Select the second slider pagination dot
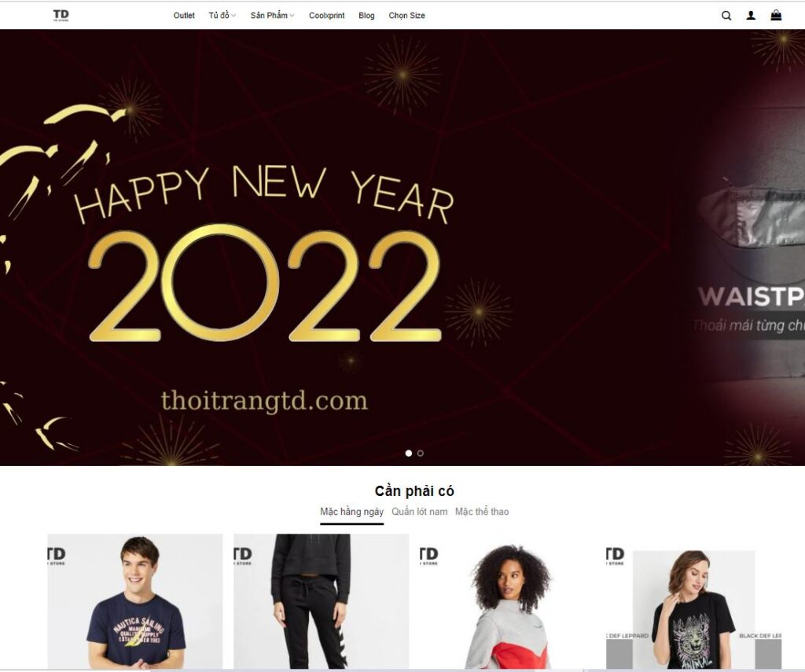The height and width of the screenshot is (672, 805). tap(421, 454)
